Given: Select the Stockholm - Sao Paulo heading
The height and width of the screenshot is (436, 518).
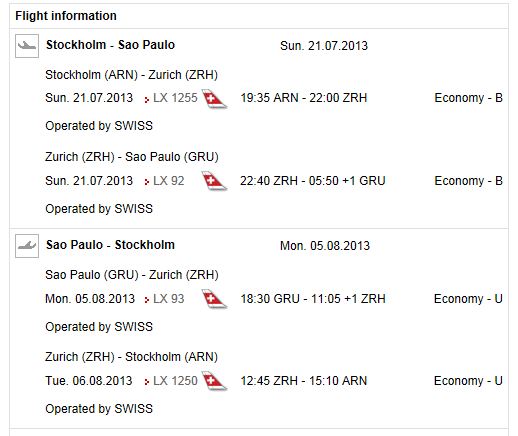Looking at the screenshot, I should point(110,45).
